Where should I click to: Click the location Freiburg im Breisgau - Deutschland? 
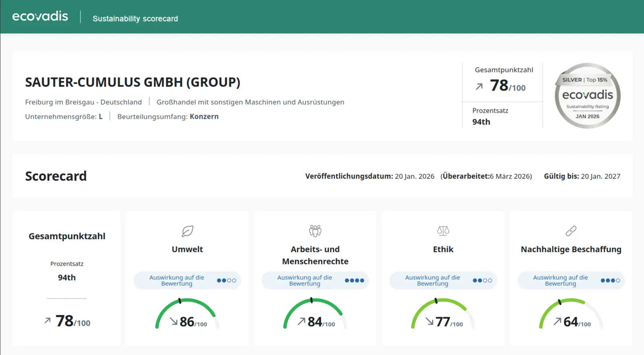[83, 102]
